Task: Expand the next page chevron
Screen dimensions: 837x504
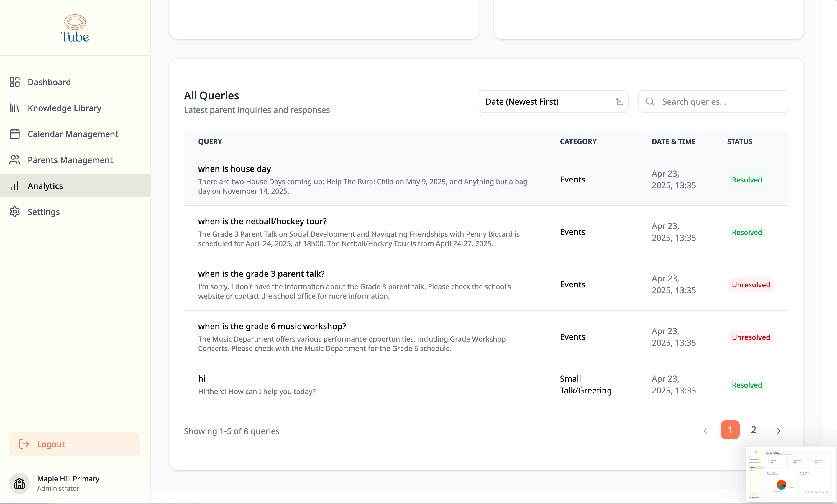Action: click(x=778, y=431)
